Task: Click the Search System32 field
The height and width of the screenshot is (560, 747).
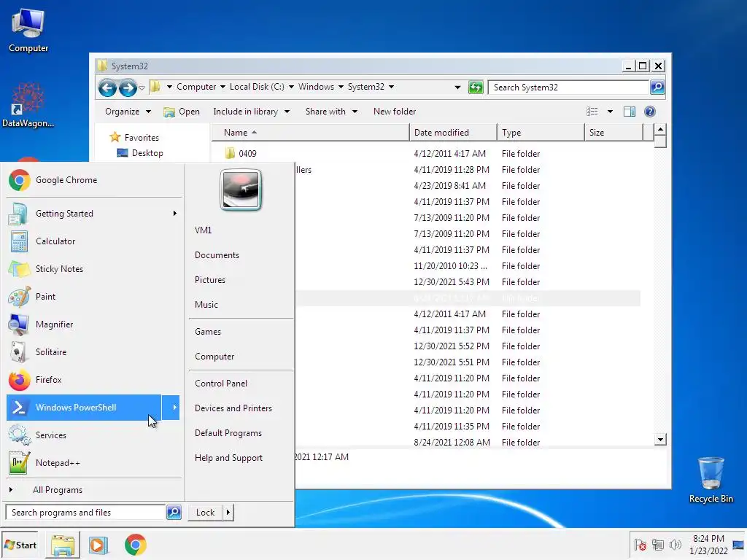Action: tap(569, 87)
